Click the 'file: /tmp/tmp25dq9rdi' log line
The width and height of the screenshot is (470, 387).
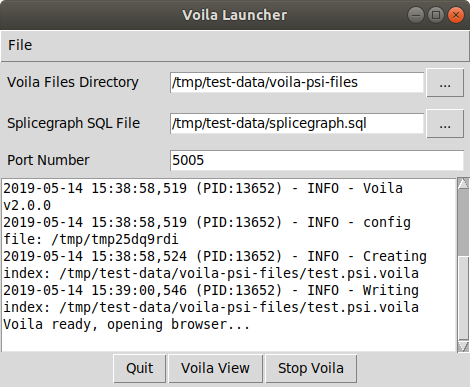pyautogui.click(x=91, y=239)
